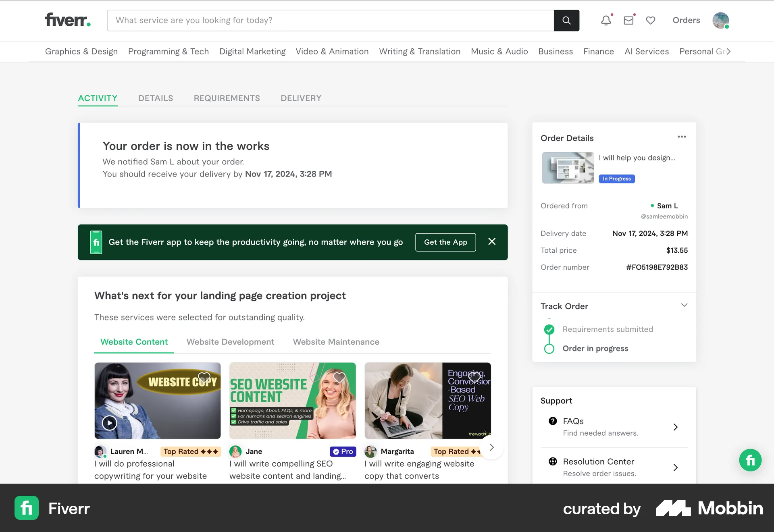
Task: Collapse the Track Order section
Action: tap(684, 305)
